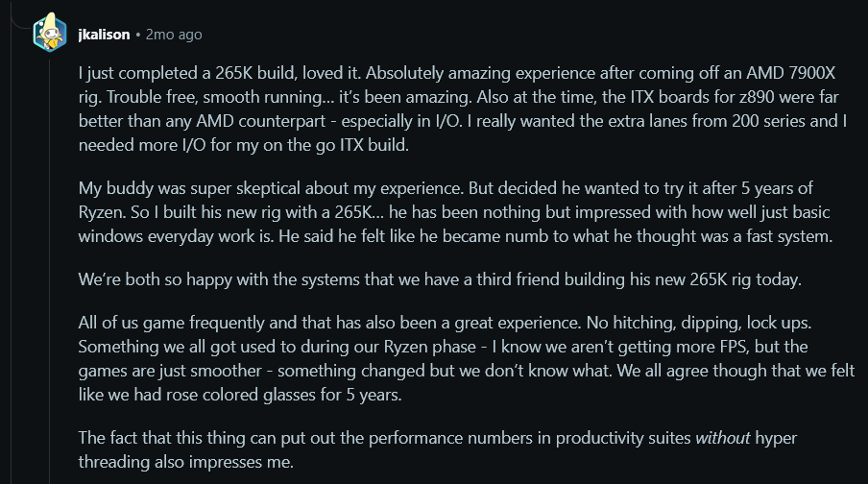Viewport: 868px width, 484px height.
Task: Click the italicized word "without"
Action: (722, 438)
